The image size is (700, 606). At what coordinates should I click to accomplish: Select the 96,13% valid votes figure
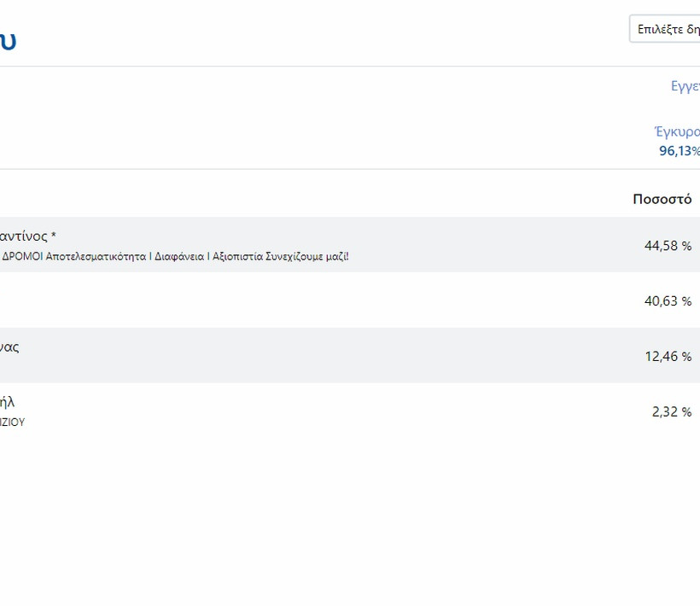coord(679,151)
